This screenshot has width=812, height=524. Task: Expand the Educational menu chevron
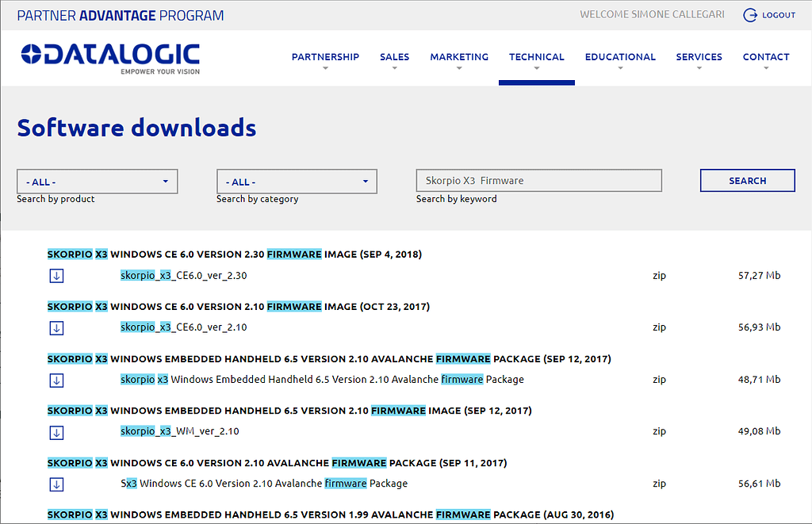coord(620,69)
